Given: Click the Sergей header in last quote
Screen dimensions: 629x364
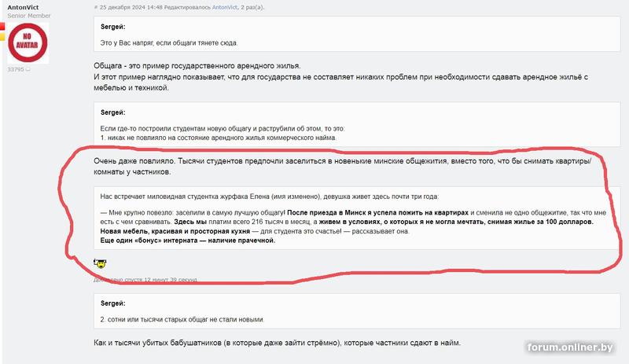Looking at the screenshot, I should tap(112, 303).
